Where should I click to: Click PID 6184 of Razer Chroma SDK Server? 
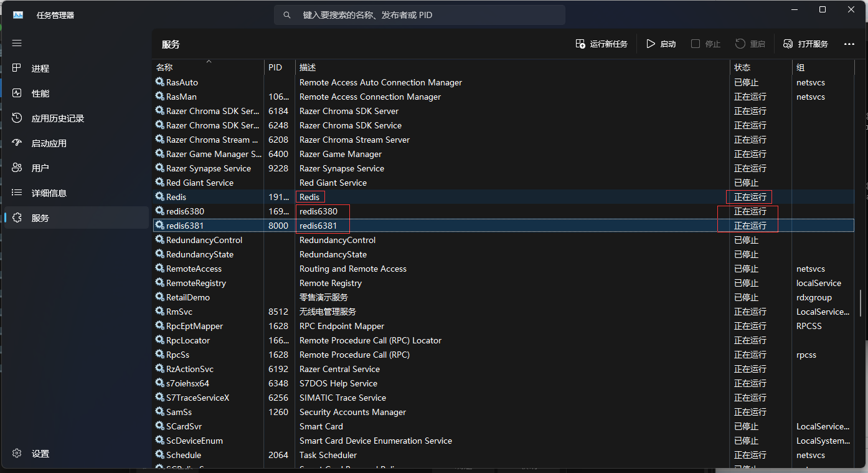click(x=278, y=111)
